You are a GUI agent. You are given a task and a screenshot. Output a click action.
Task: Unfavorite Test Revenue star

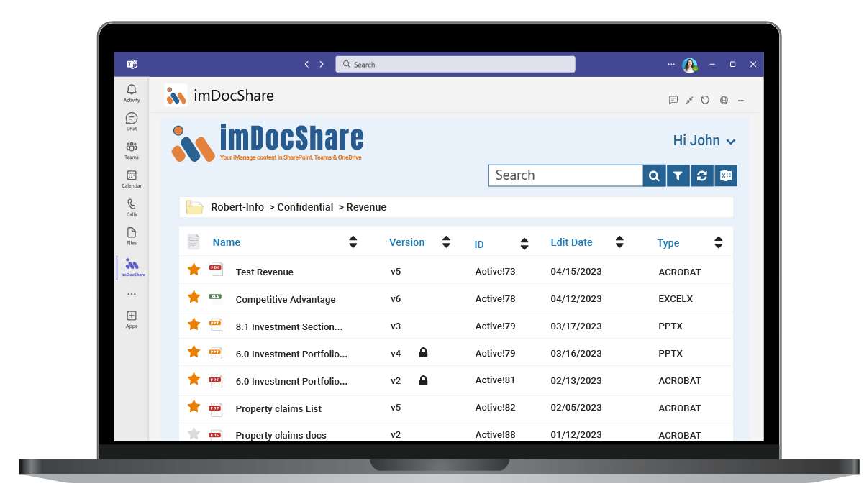click(x=194, y=270)
